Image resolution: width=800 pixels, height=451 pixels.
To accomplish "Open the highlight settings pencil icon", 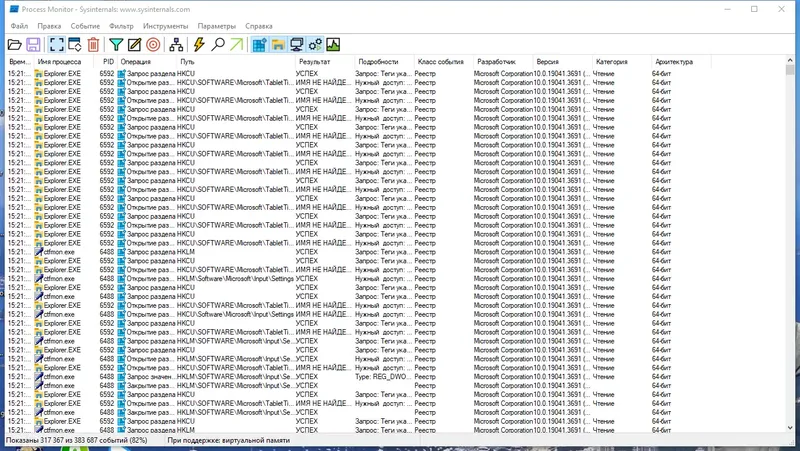I will tap(134, 45).
